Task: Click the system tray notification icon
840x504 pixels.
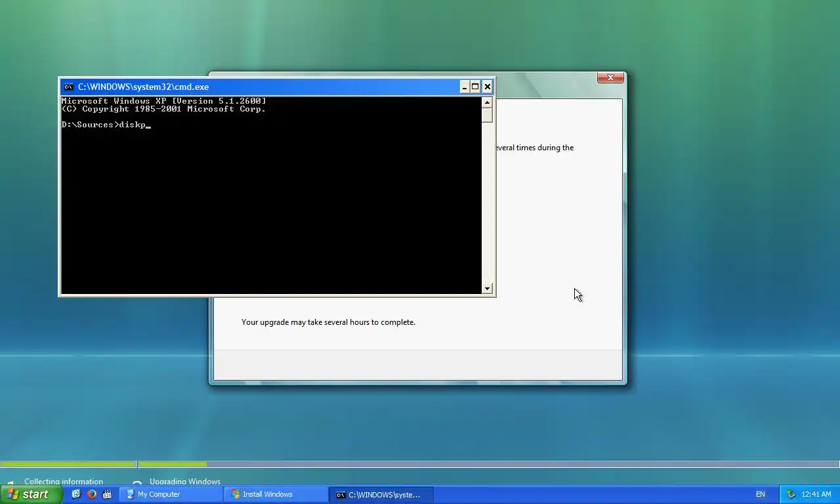Action: coord(791,494)
